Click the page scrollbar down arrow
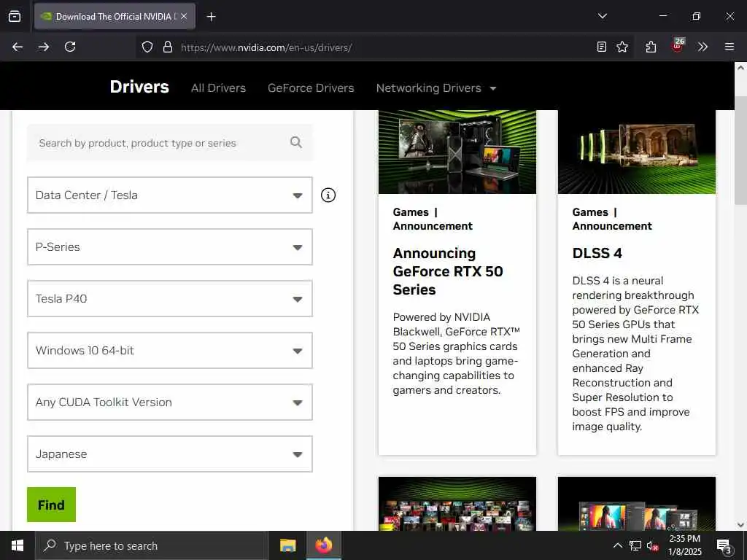The height and width of the screenshot is (560, 747). click(740, 525)
